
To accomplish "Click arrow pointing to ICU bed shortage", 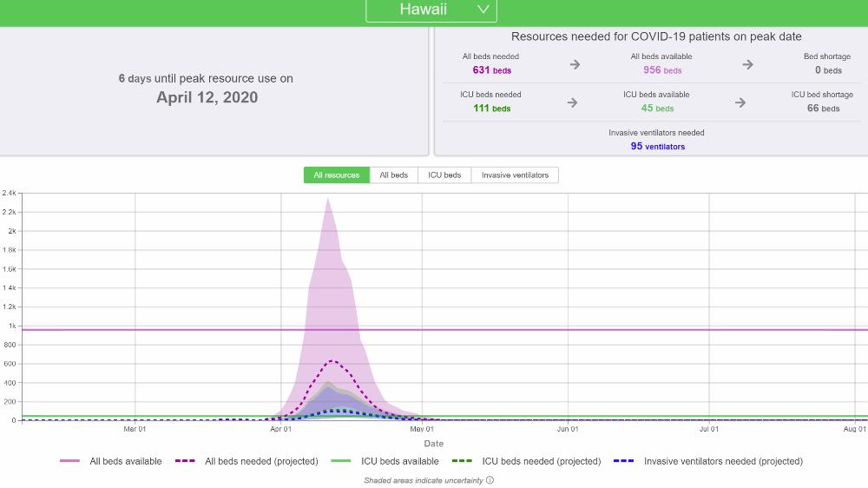I will (740, 102).
